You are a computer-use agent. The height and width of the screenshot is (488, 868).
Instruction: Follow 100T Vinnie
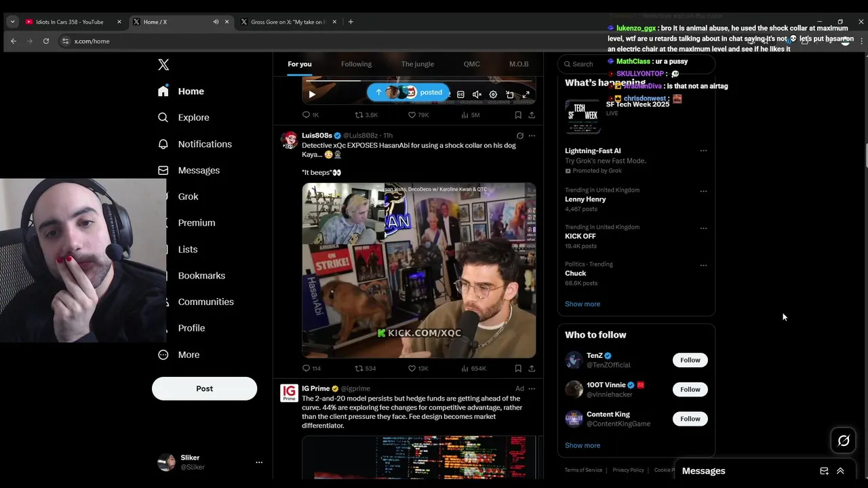coord(690,390)
